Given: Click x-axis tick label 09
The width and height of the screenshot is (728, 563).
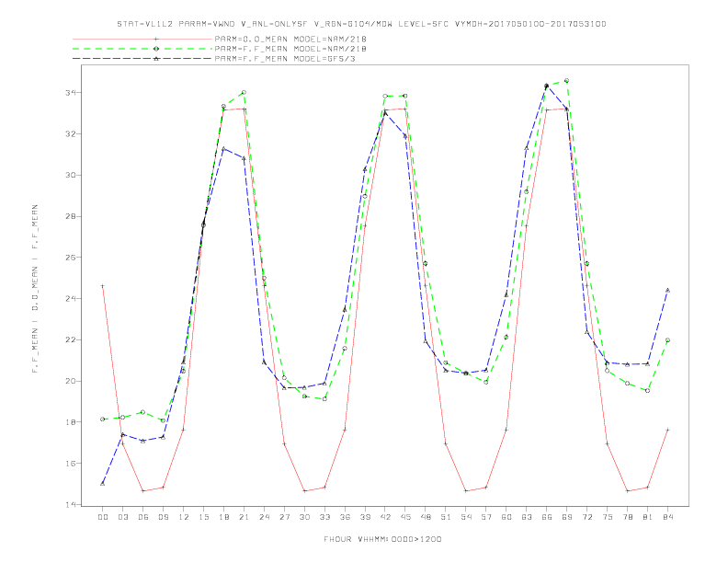Looking at the screenshot, I should click(163, 517).
